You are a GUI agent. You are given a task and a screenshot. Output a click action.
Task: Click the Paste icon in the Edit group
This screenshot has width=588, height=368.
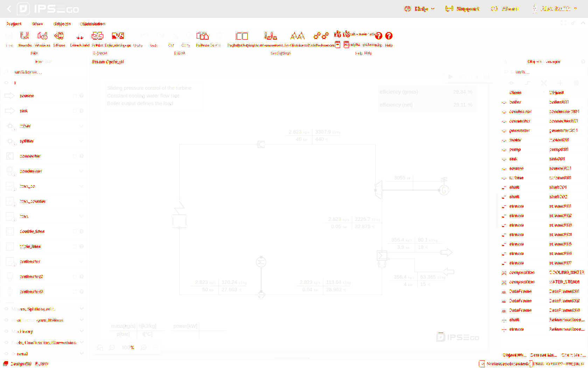tap(202, 36)
